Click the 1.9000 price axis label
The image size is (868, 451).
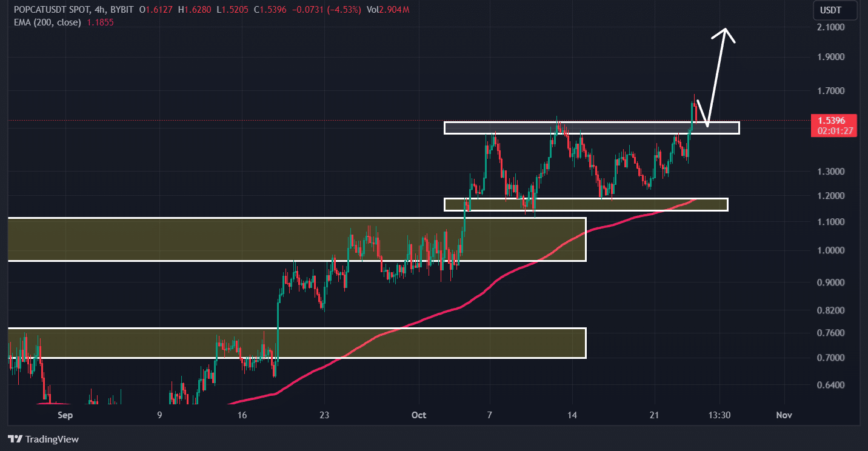832,57
